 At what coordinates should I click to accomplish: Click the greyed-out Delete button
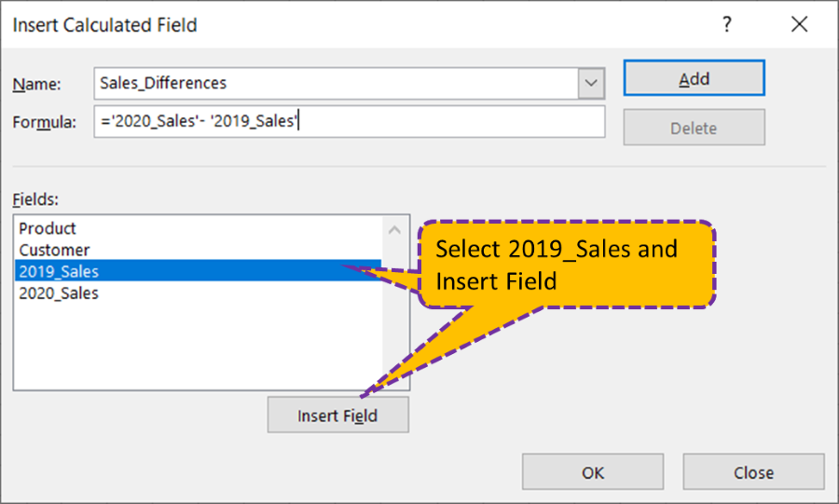[694, 128]
